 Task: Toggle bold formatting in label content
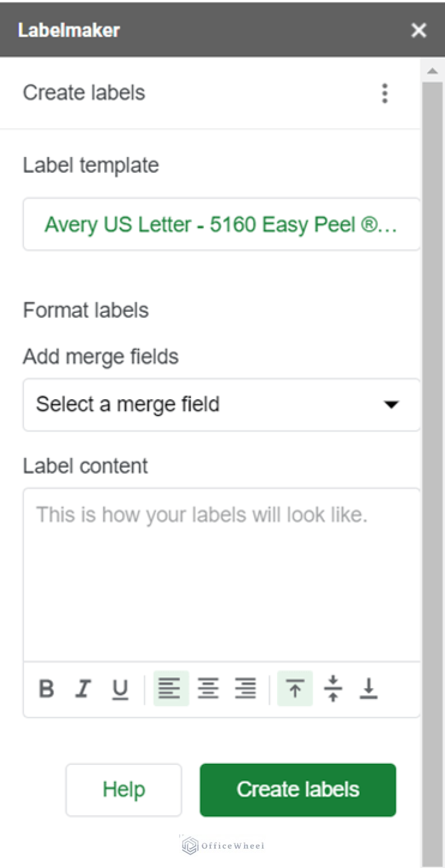click(46, 688)
